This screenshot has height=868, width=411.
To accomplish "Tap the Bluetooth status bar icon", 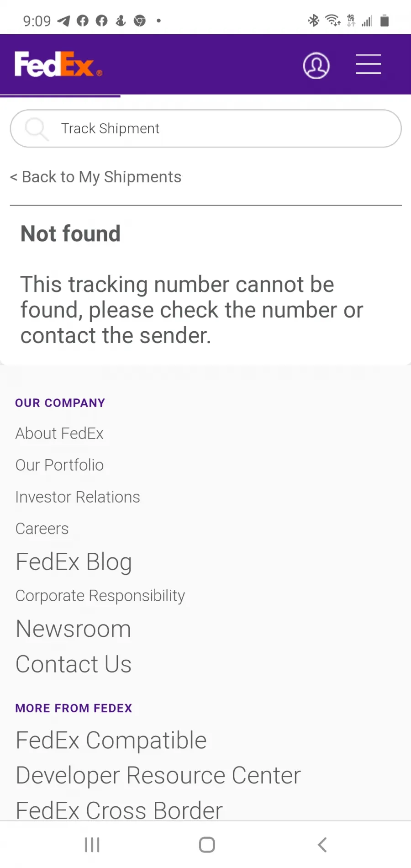I will 313,21.
